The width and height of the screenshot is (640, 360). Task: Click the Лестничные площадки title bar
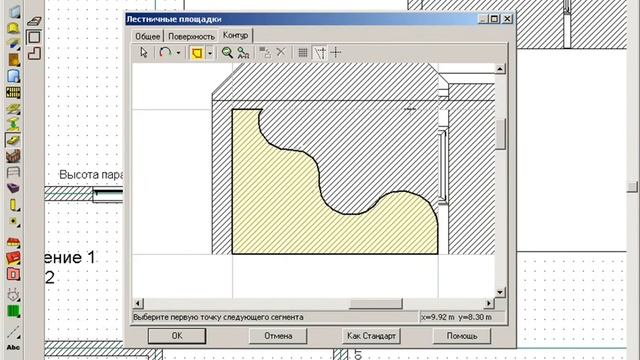click(302, 19)
